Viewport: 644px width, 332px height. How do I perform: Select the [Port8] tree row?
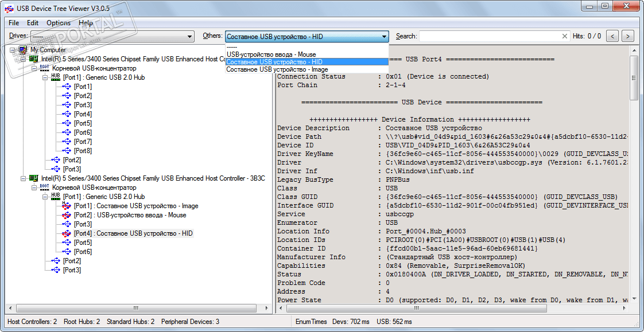pos(83,151)
